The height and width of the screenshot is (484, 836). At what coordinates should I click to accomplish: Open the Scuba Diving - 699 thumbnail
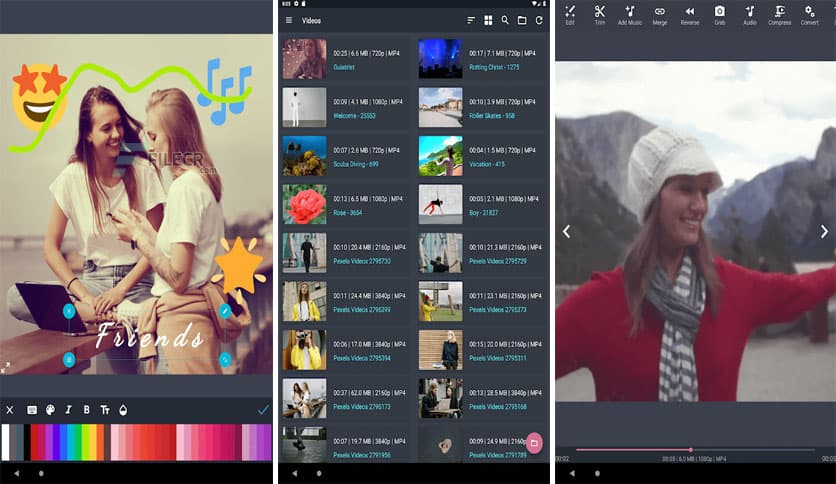pos(304,156)
